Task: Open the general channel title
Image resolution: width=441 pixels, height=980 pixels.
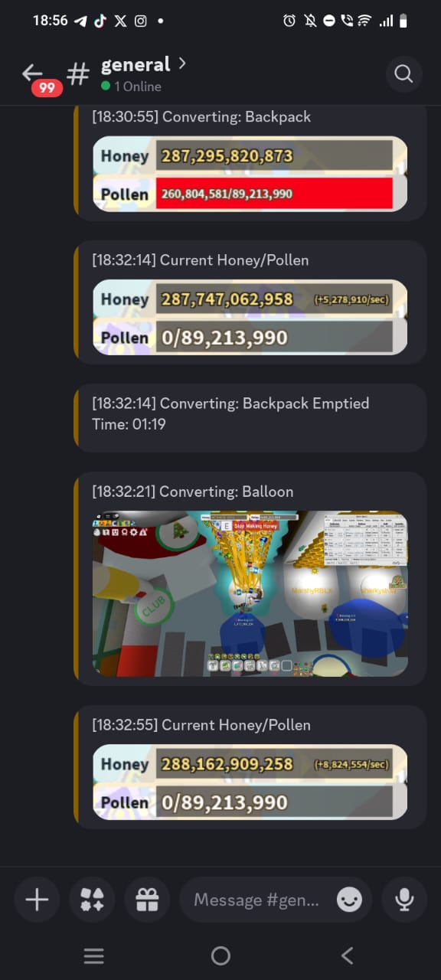Action: 136,64
